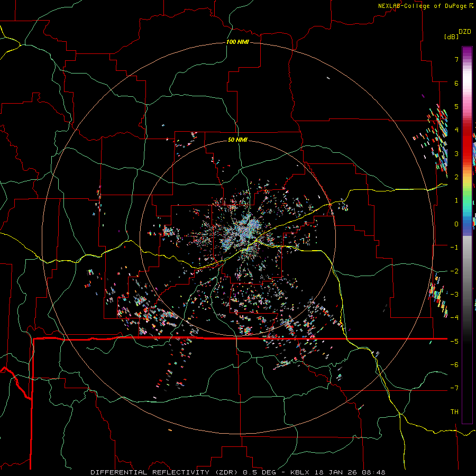Click the '50 NMI' range ring label
This screenshot has width=476, height=476.
(237, 140)
